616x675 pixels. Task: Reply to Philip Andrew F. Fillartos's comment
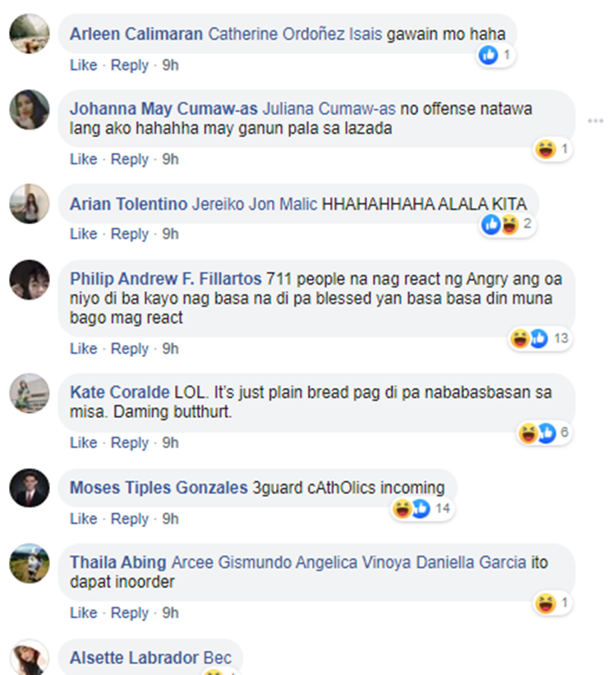[130, 349]
